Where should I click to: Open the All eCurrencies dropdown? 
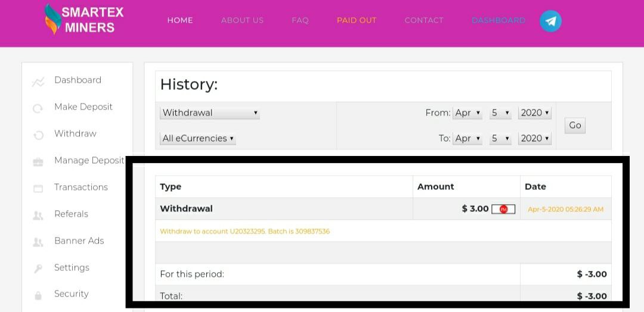(x=198, y=138)
